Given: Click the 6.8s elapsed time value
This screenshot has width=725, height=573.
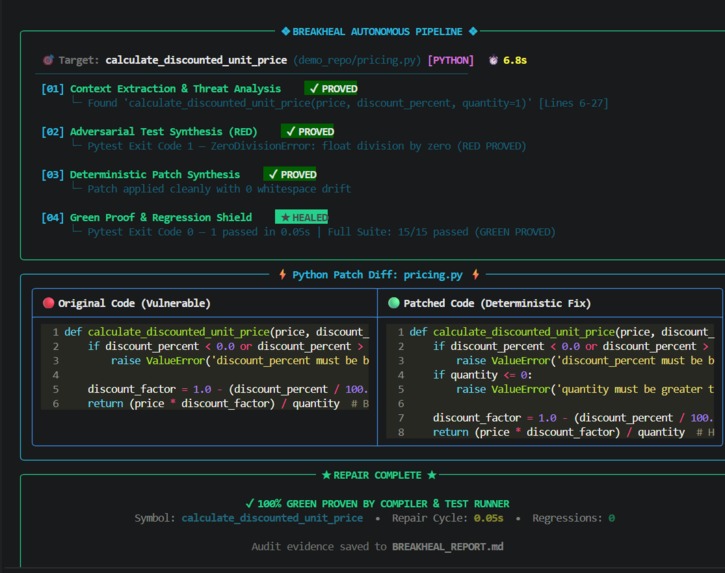Looking at the screenshot, I should point(515,60).
